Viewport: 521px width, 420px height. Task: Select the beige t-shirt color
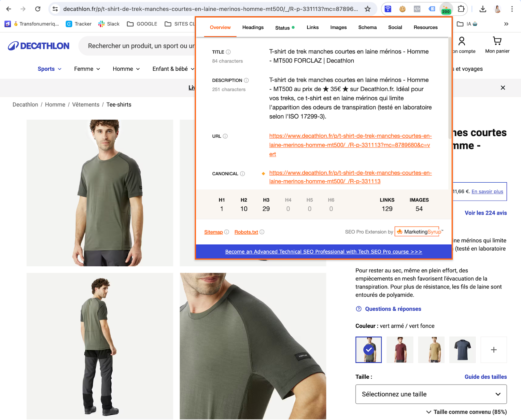pos(431,350)
